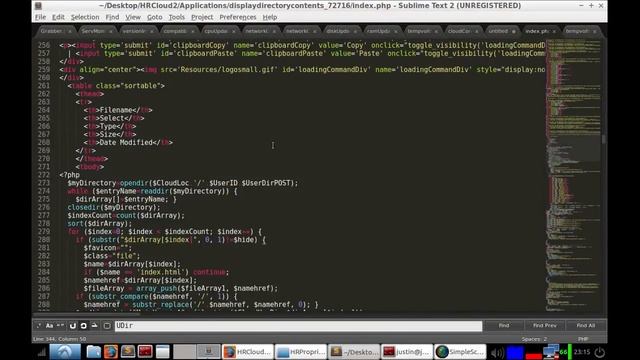Click the 23:15 clock

coord(582,352)
